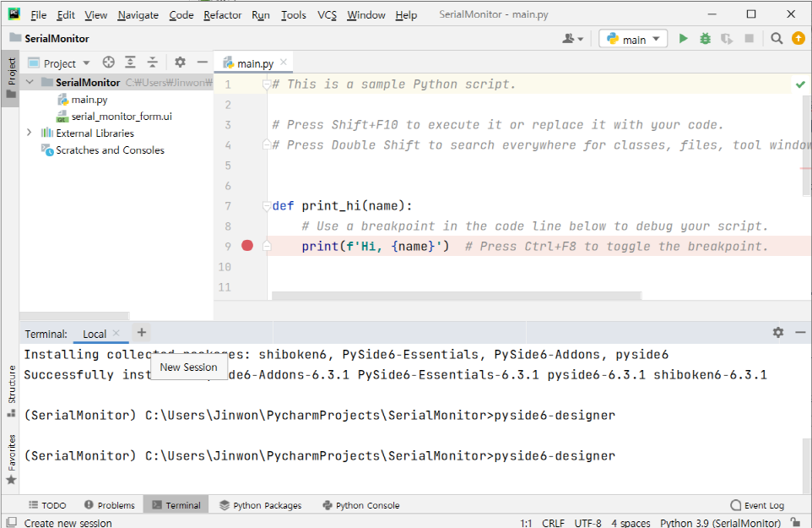Image resolution: width=812 pixels, height=528 pixels.
Task: Select serial_monitor_form.ui file
Action: pos(122,116)
